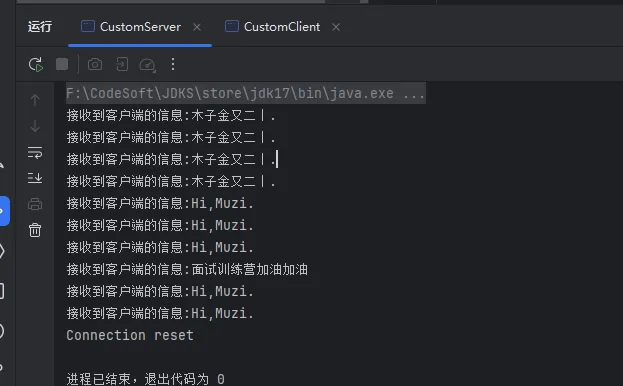
Task: Open the more options vertical dots menu
Action: pyautogui.click(x=173, y=64)
